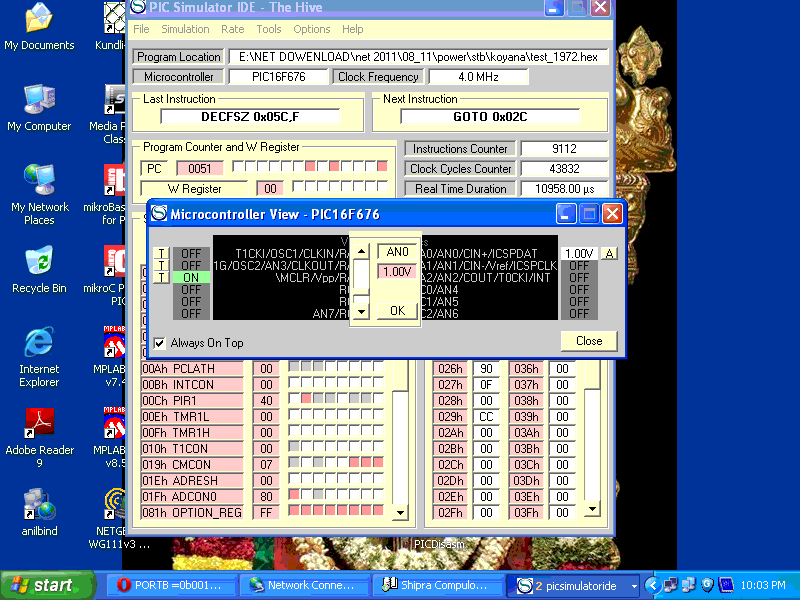Open the Recycle Bin icon

click(x=39, y=269)
